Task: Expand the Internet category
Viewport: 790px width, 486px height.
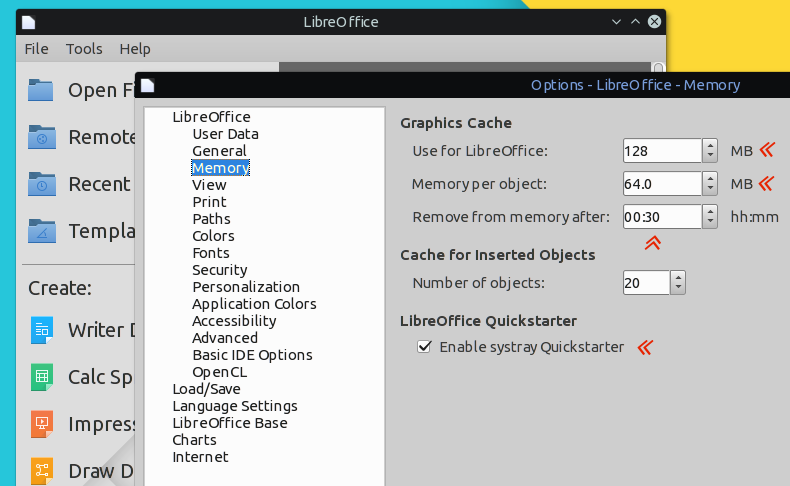Action: [200, 457]
